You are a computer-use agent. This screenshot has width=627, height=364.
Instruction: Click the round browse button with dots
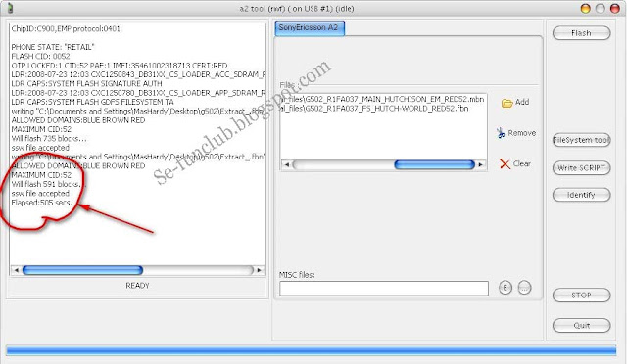tap(525, 288)
